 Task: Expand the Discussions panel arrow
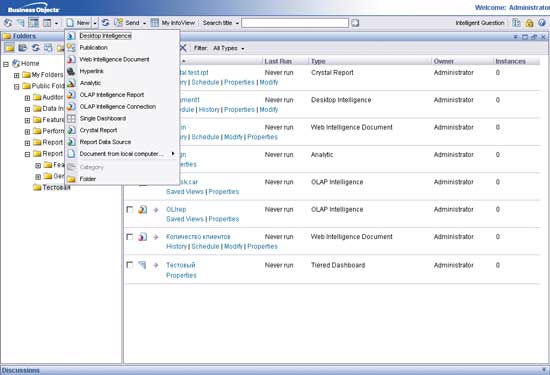544,370
